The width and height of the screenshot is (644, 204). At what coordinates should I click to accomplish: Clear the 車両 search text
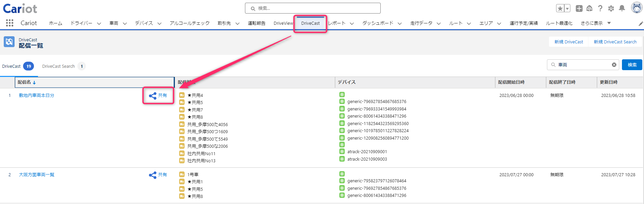[x=614, y=65]
